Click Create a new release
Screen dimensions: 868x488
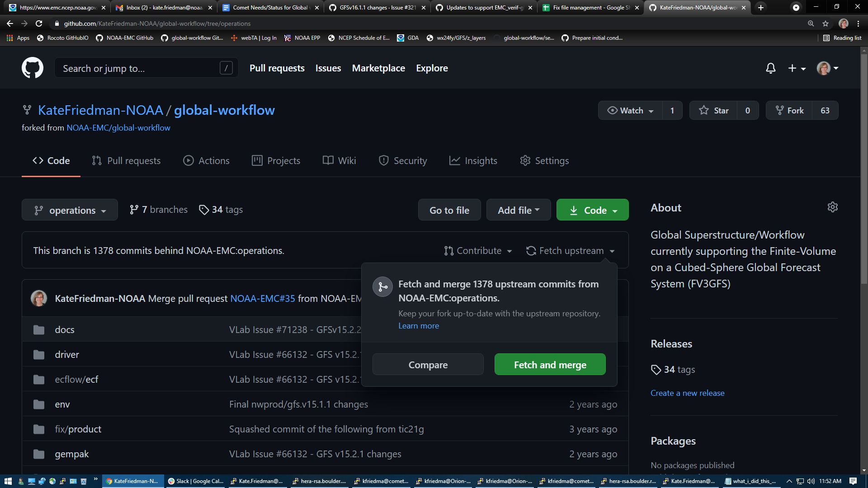[687, 393]
